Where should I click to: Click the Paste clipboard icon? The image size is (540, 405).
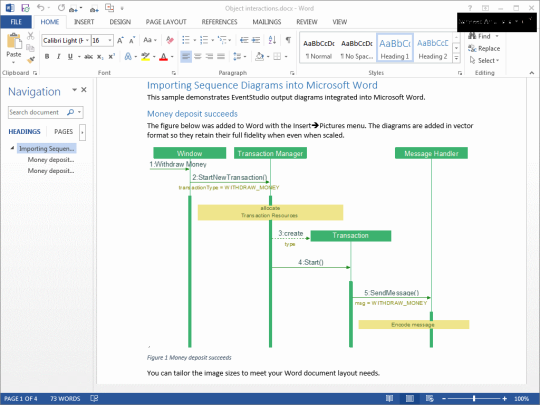click(x=14, y=41)
